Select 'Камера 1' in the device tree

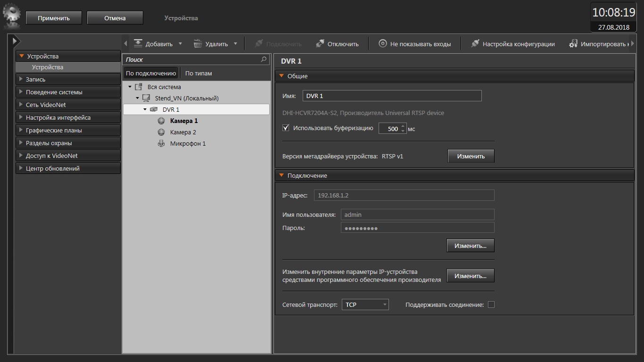pyautogui.click(x=184, y=121)
